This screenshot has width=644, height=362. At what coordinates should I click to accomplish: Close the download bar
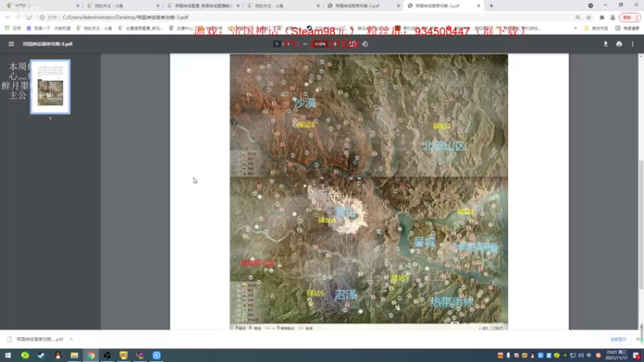[638, 339]
